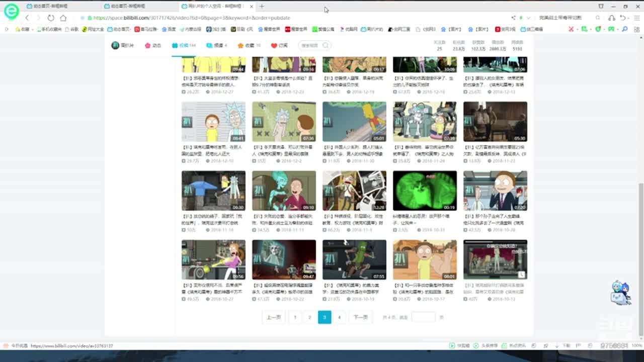Click the browser Back arrow
Viewport: 644px width, 362px height.
point(28,18)
